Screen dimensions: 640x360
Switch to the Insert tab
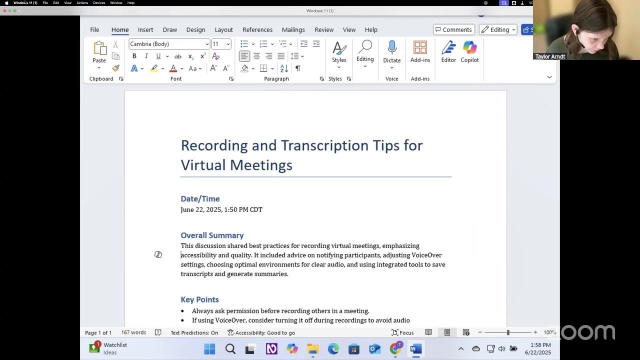[145, 30]
